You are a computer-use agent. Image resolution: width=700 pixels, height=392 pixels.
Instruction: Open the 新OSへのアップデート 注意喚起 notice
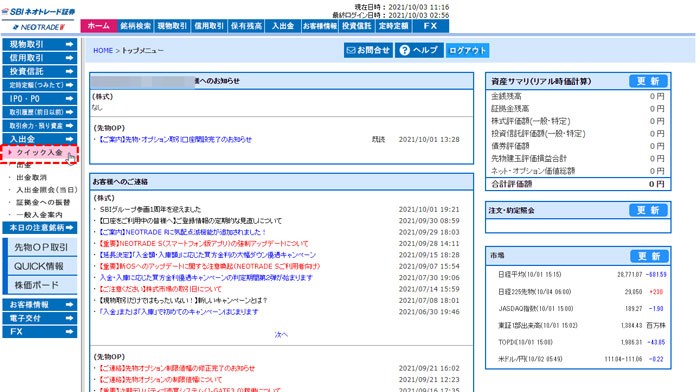point(209,267)
